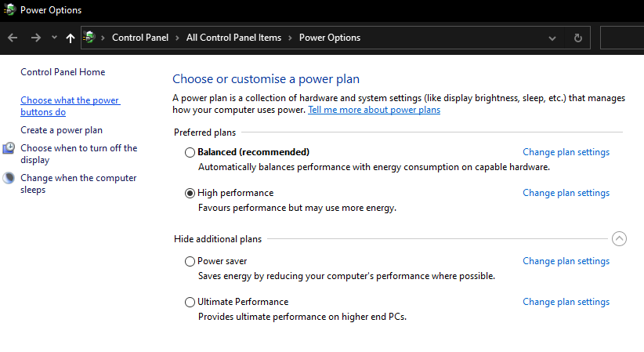Click the display icon beside the turn-off-display link
The height and width of the screenshot is (352, 644).
9,148
